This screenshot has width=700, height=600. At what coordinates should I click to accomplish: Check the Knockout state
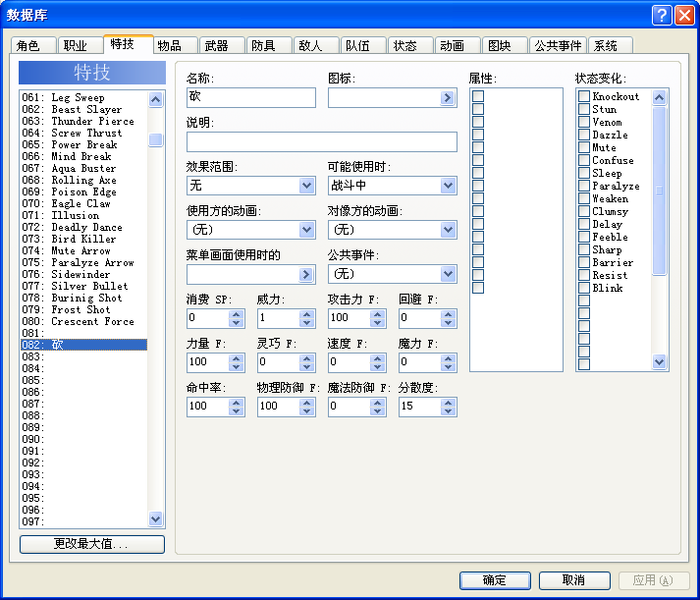click(x=584, y=96)
